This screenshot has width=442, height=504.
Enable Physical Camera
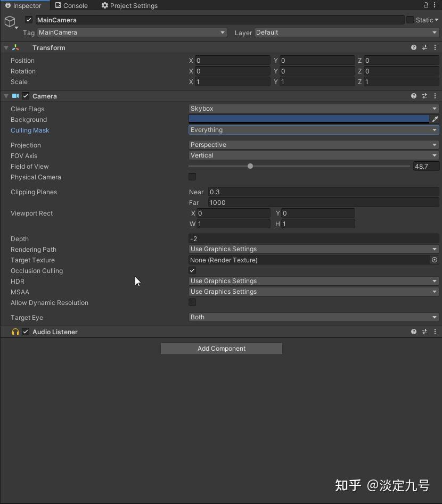click(x=192, y=177)
